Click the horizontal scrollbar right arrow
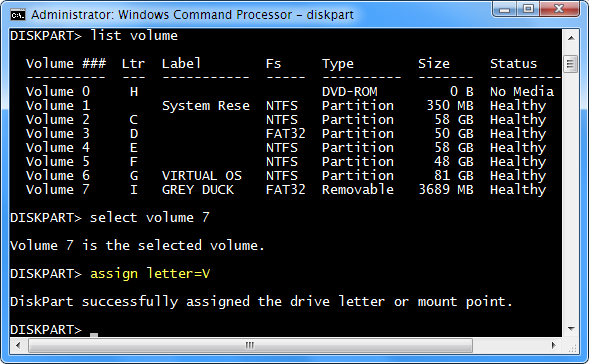 tap(553, 345)
